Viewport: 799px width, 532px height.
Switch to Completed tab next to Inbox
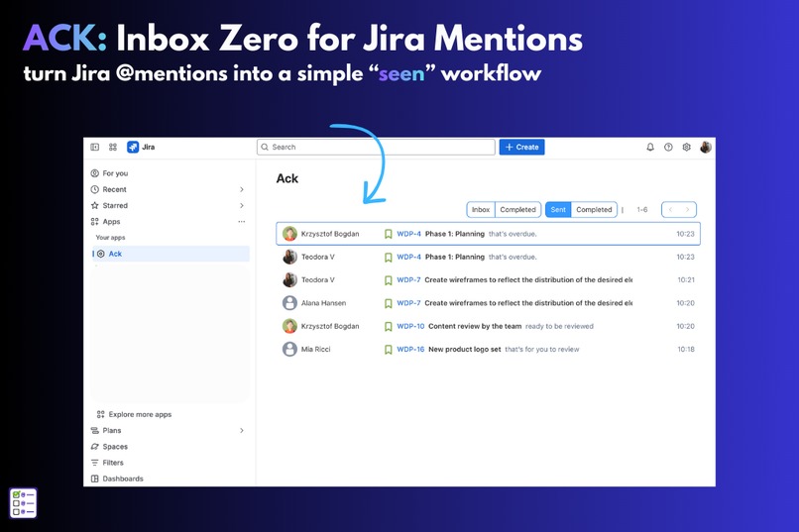tap(517, 210)
